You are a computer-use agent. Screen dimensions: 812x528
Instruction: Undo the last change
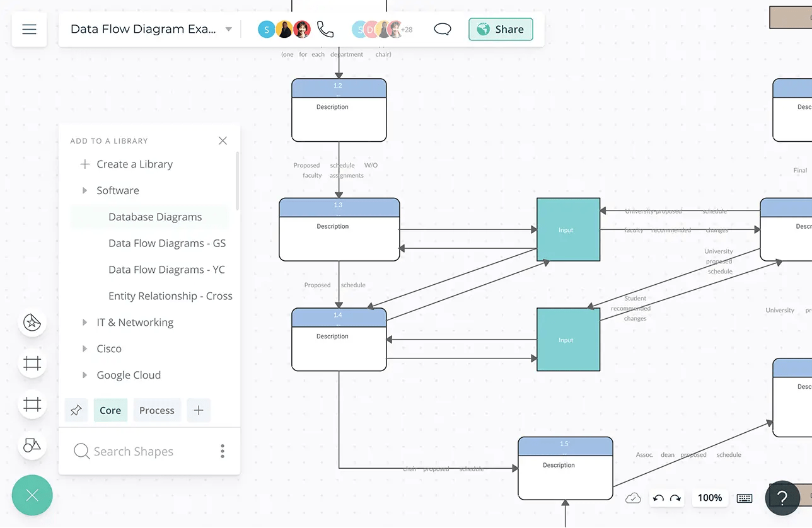(658, 498)
